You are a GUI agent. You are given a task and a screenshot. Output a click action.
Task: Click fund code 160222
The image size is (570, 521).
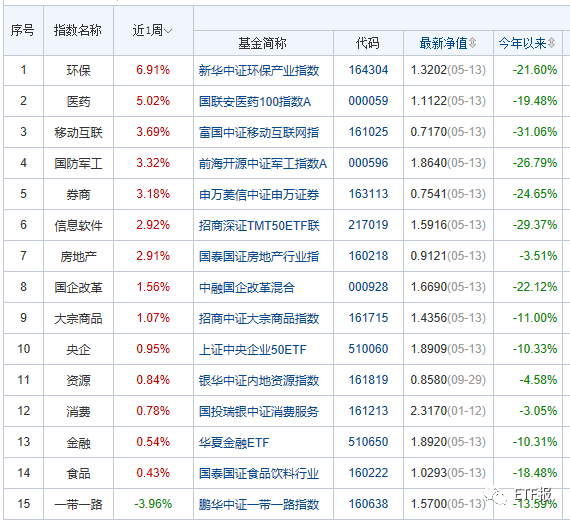point(368,473)
